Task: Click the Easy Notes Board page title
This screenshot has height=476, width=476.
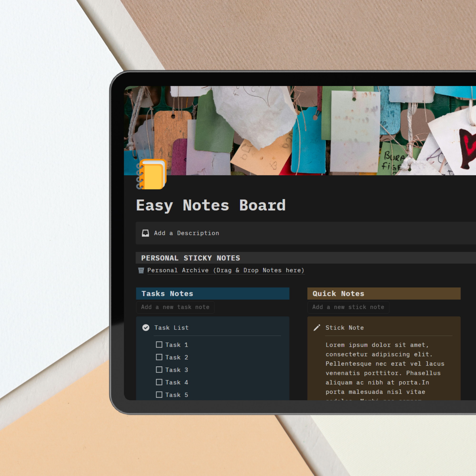Action: click(211, 205)
